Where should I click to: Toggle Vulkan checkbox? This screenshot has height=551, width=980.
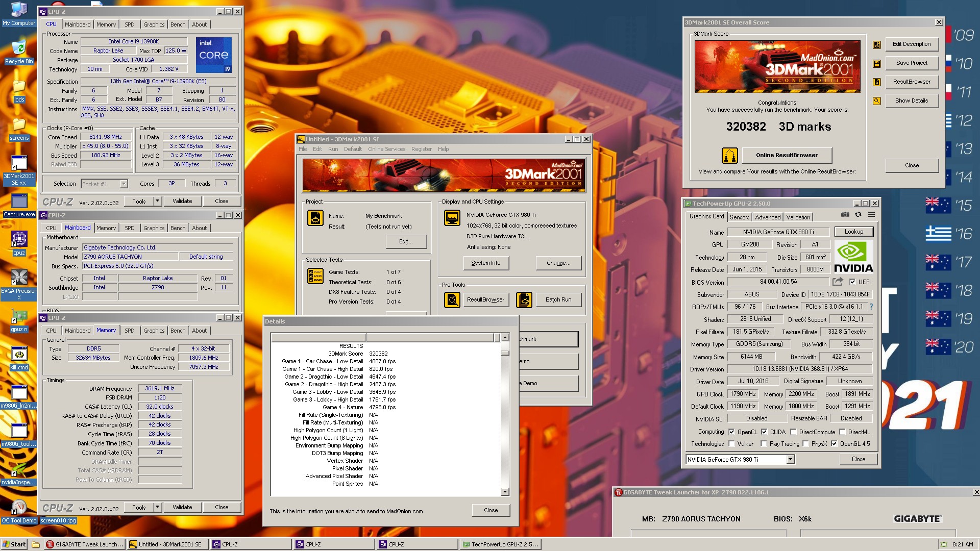coord(731,444)
